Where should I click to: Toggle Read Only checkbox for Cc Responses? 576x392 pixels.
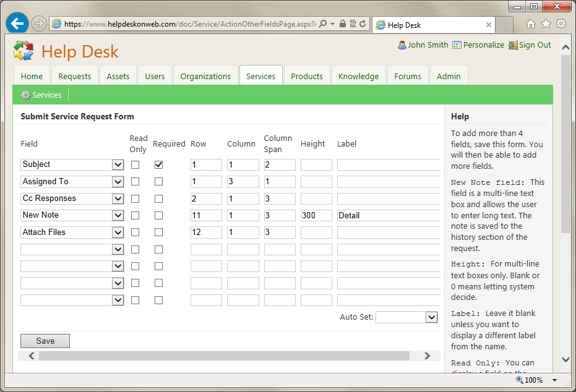(135, 198)
